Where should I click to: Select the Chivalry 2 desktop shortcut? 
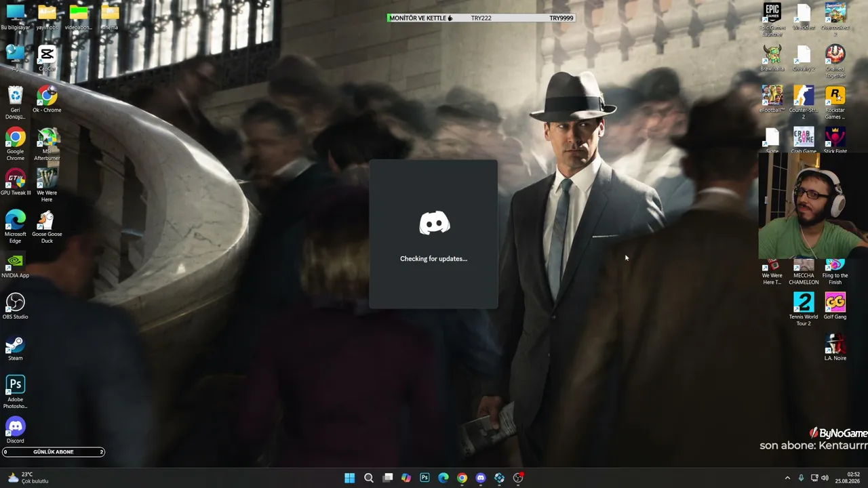point(804,58)
